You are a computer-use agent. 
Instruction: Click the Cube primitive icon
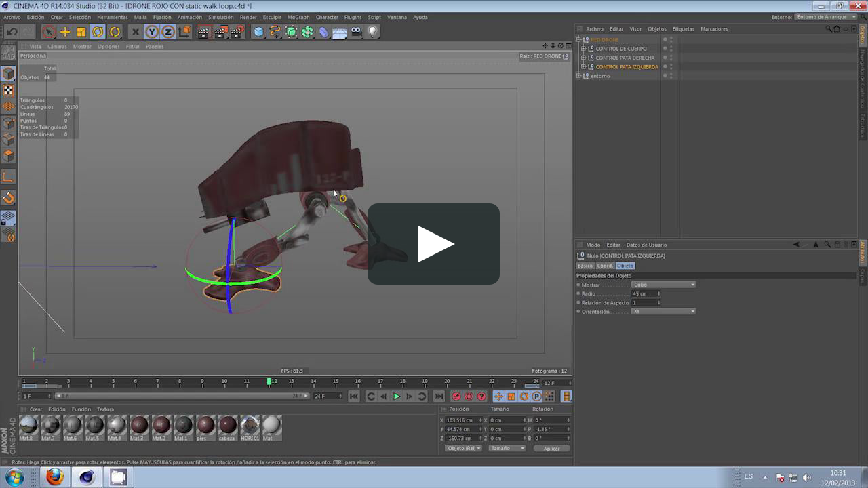(x=258, y=32)
